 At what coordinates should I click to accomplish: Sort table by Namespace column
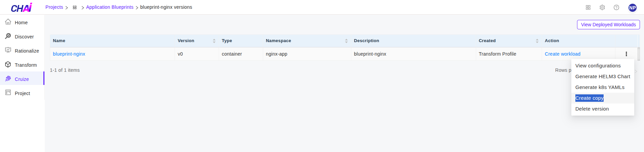346,41
